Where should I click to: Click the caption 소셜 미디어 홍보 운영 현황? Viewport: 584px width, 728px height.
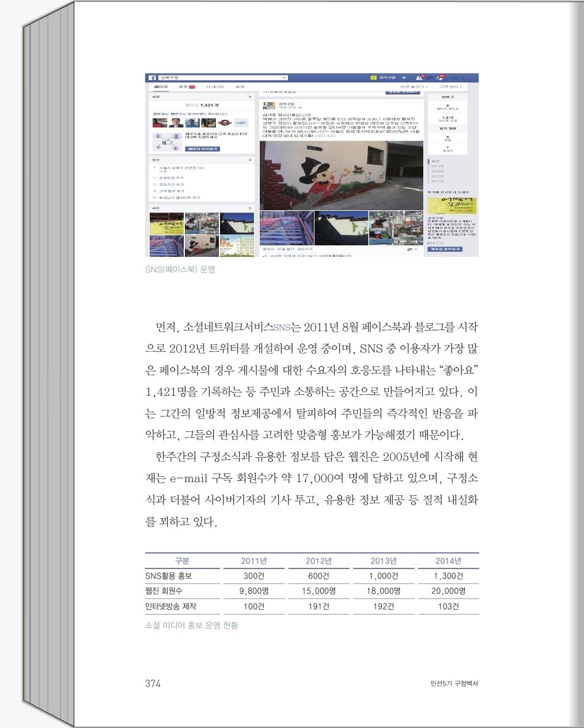(x=192, y=625)
